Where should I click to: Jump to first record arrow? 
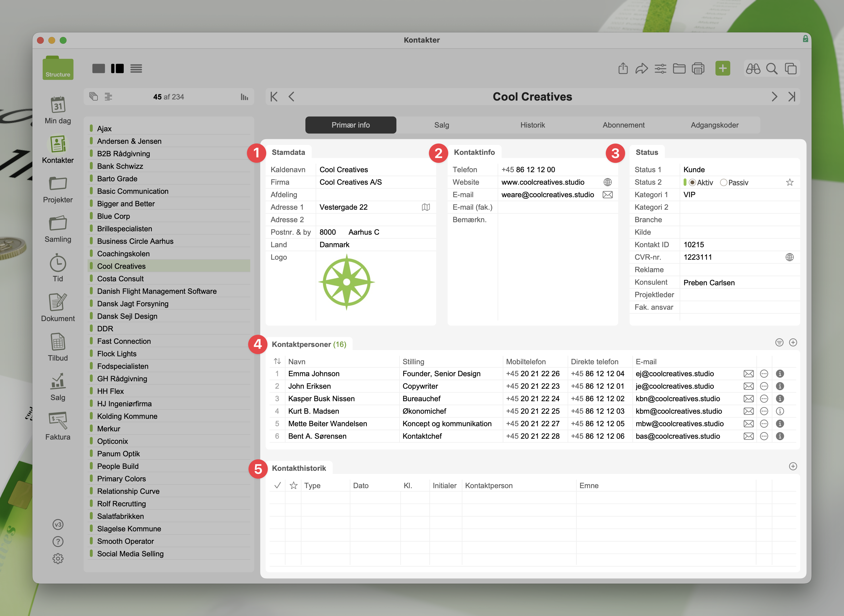[x=274, y=97]
